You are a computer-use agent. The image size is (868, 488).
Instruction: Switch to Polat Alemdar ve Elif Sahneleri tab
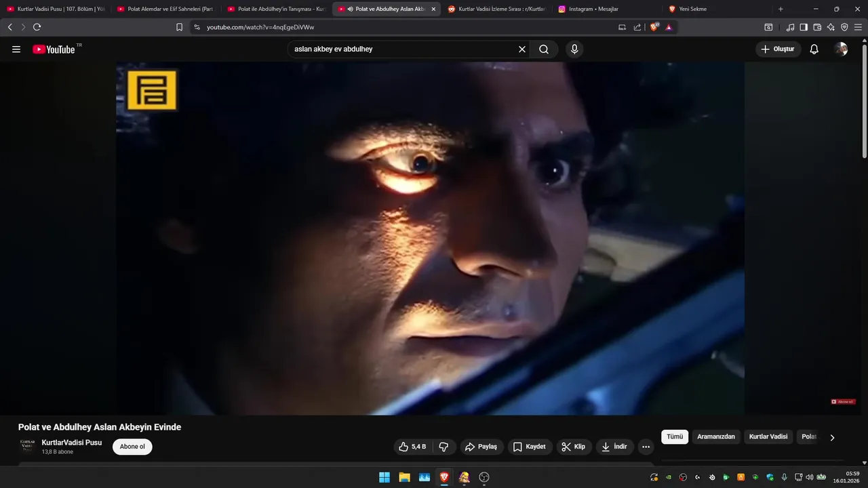click(x=165, y=9)
